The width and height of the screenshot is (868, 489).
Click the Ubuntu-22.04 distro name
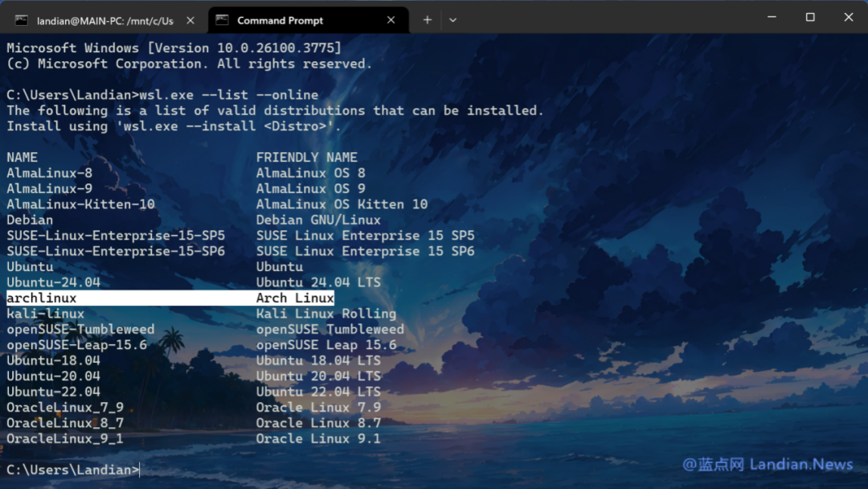[53, 392]
